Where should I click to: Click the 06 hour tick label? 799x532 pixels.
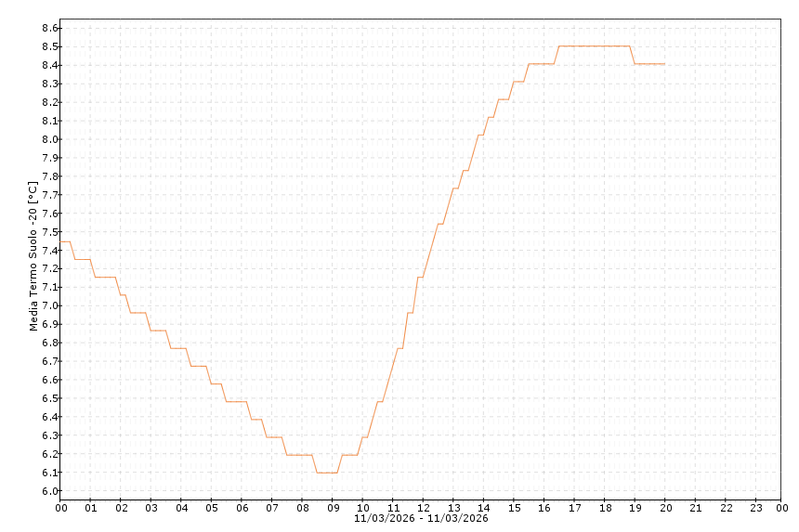[x=242, y=508]
